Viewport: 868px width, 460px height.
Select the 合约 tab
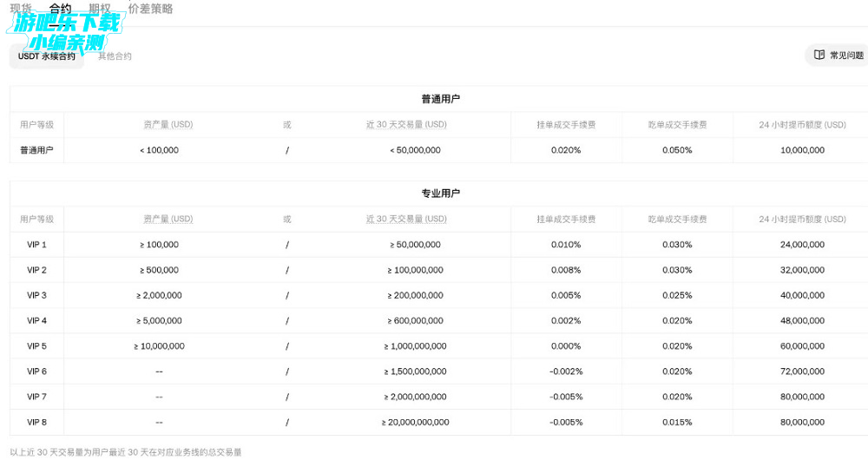pos(60,9)
